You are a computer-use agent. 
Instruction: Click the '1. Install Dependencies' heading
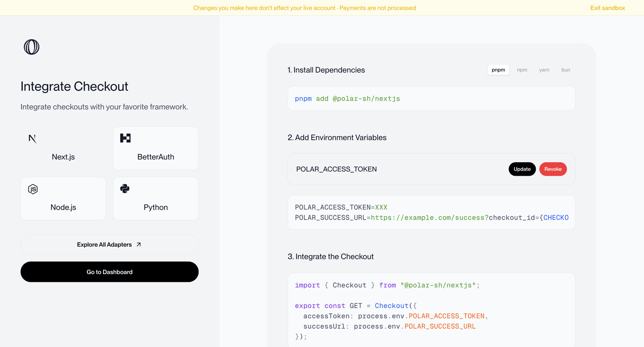point(326,70)
